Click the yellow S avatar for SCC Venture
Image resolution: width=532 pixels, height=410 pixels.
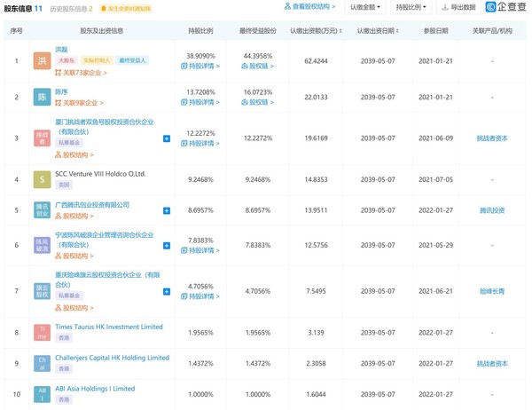tap(42, 180)
